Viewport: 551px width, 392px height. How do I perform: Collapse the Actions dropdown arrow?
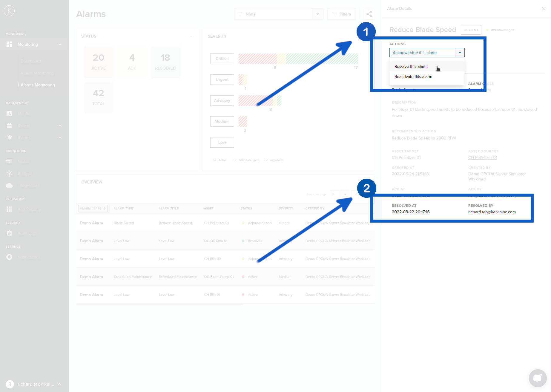(460, 53)
